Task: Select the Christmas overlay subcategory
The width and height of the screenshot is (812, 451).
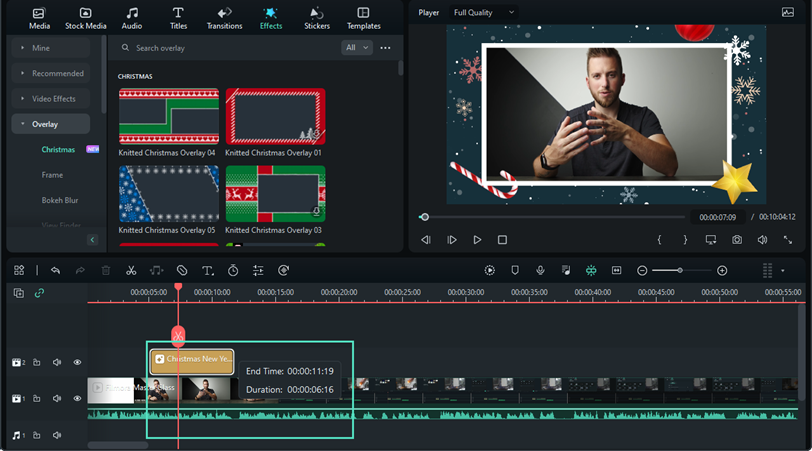Action: click(58, 150)
